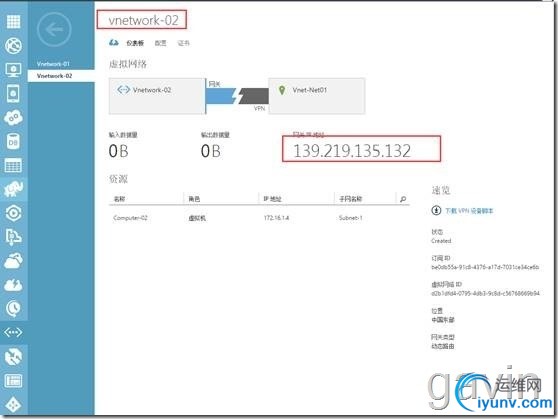Image resolution: width=558 pixels, height=419 pixels.
Task: Click the Vnetwork-02 network icon in diagram
Action: pos(123,90)
